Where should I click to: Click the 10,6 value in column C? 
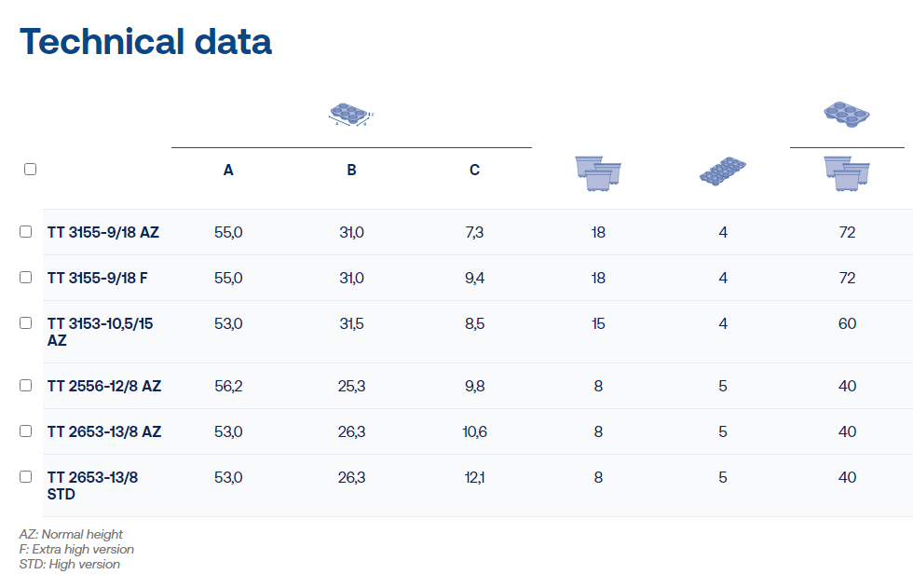pyautogui.click(x=474, y=431)
